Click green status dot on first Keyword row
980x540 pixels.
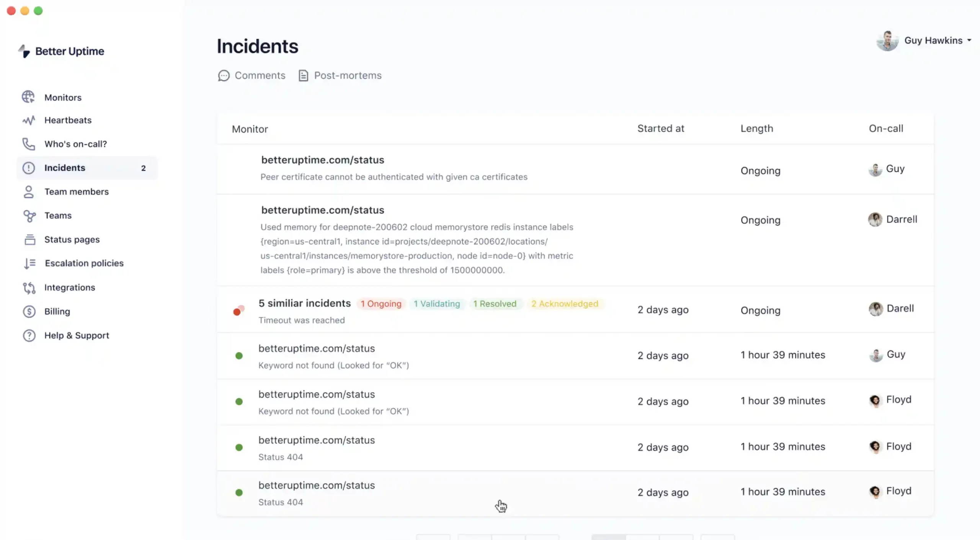click(239, 356)
